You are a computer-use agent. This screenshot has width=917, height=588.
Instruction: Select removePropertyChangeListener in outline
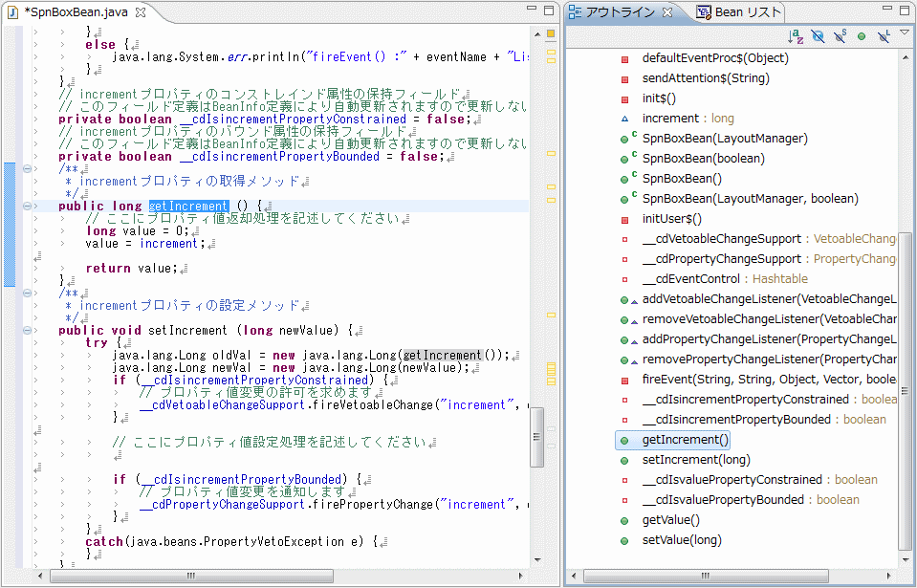[769, 359]
